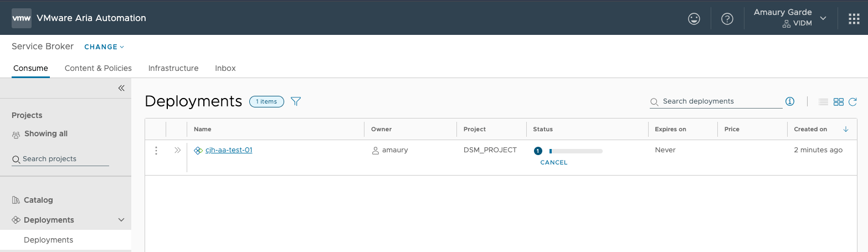The width and height of the screenshot is (868, 252).
Task: Click the status step 1 badge
Action: [537, 151]
